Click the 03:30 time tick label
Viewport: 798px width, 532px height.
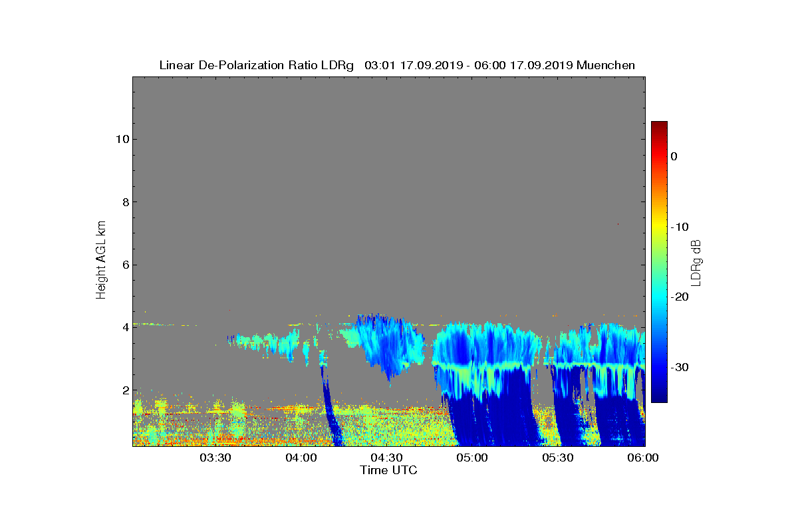(x=215, y=458)
